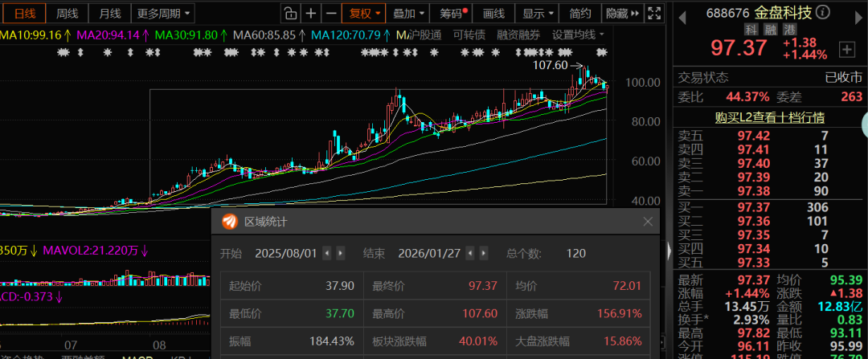Open the 更多周期 dropdown
This screenshot has height=359, width=868.
pos(164,13)
